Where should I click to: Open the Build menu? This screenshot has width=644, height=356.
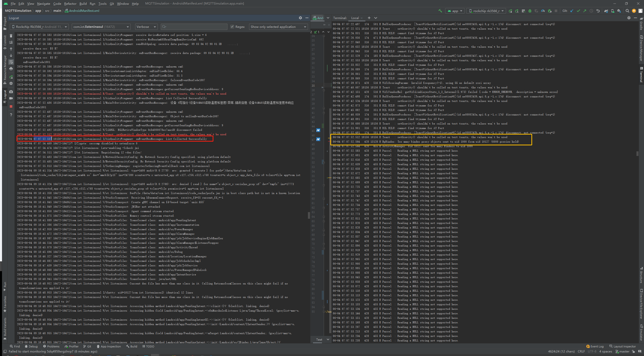tap(83, 4)
